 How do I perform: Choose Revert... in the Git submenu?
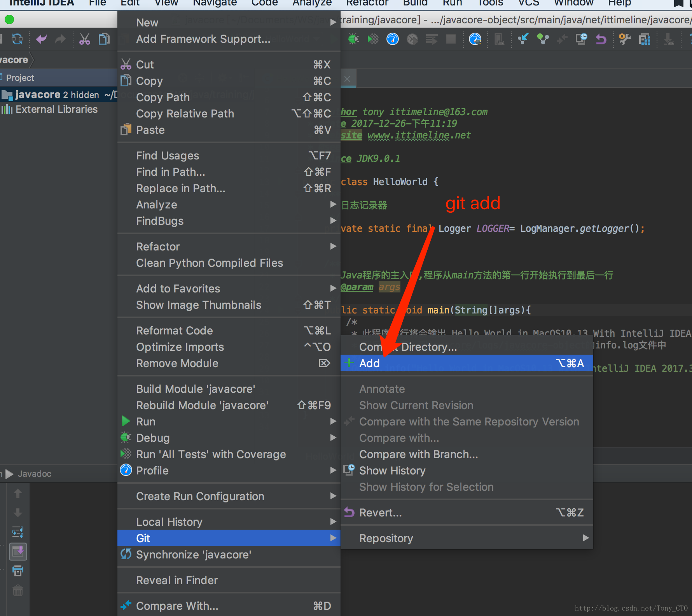click(467, 513)
